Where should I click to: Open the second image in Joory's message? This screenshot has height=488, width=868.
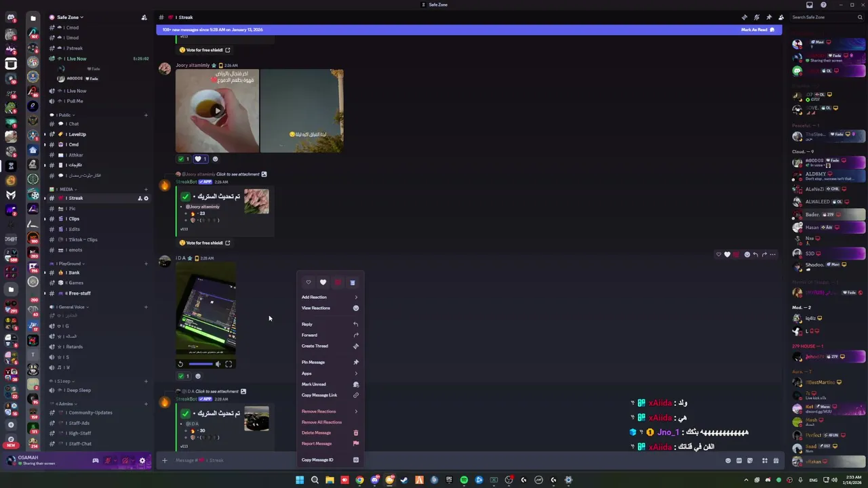302,110
